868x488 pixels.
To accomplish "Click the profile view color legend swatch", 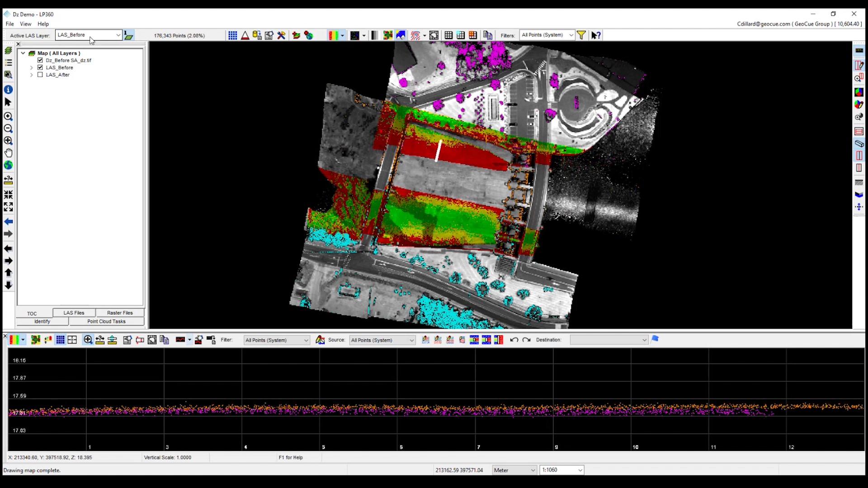I will [14, 340].
